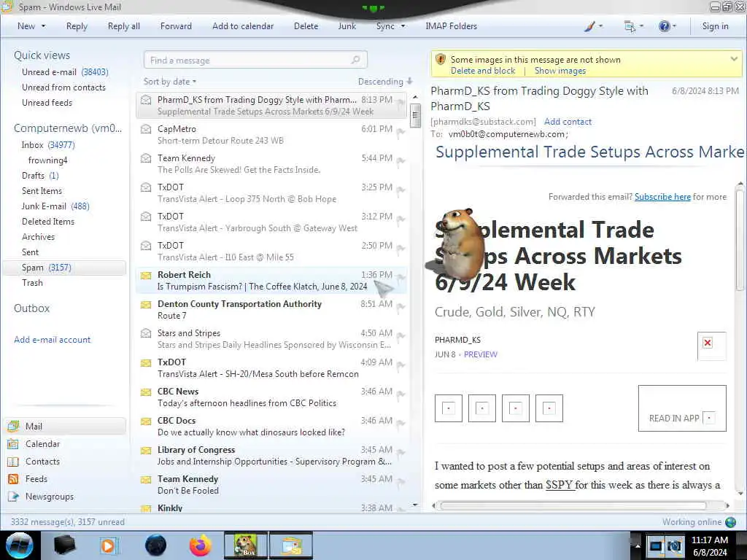This screenshot has height=560, width=747.
Task: Open the paintbrush colorizer icon in toolbar
Action: pos(589,27)
